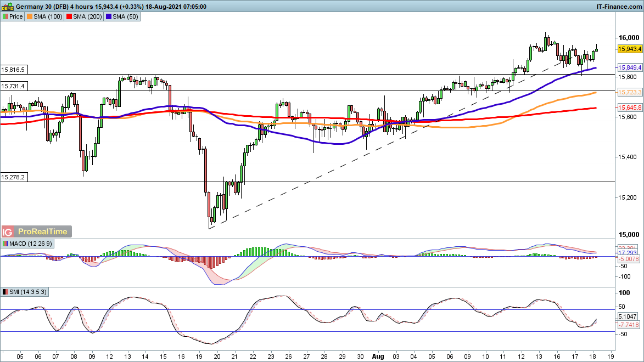This screenshot has height=362, width=644.
Task: Click the blue SMA (50) color swatch
Action: pos(109,16)
